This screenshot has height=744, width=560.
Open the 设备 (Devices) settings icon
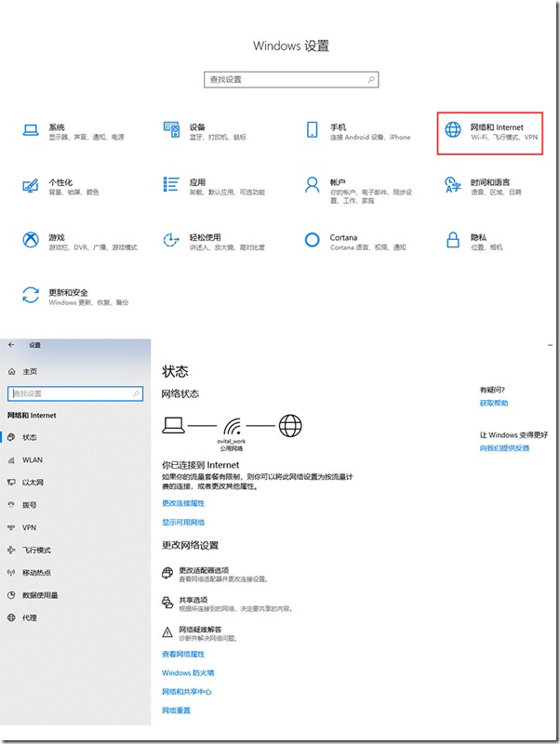[x=171, y=131]
